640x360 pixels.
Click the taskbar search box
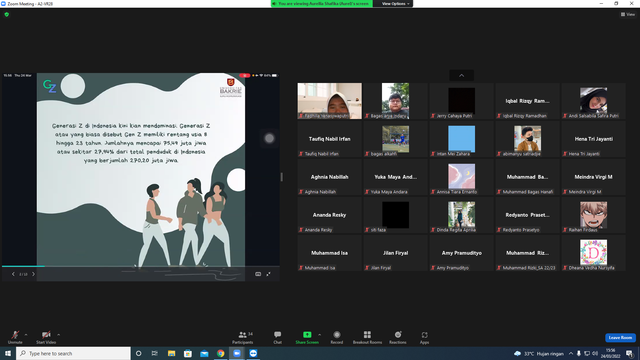click(73, 353)
